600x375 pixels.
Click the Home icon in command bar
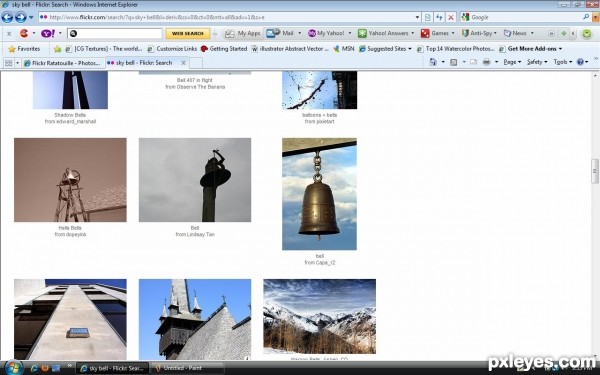(433, 62)
